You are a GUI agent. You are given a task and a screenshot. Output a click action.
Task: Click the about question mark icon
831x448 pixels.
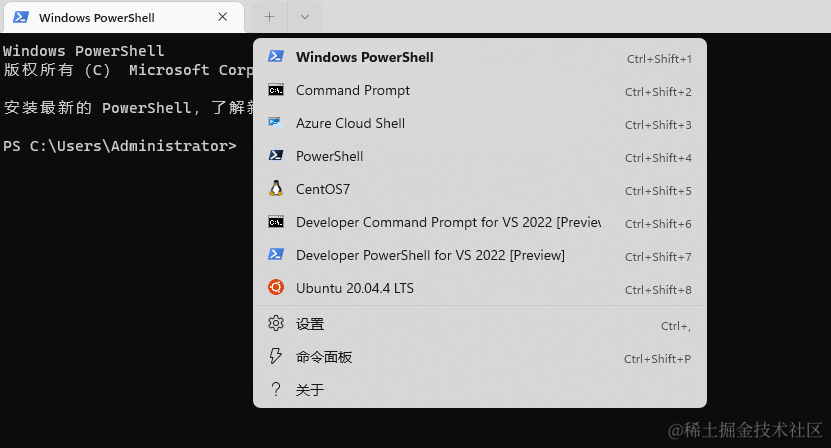click(x=276, y=390)
